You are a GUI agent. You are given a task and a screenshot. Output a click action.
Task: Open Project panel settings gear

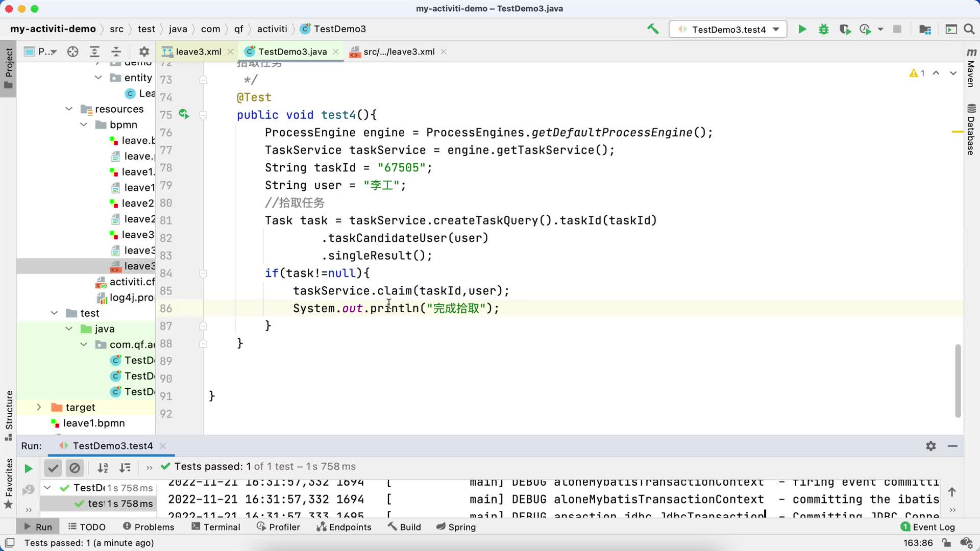[x=144, y=52]
